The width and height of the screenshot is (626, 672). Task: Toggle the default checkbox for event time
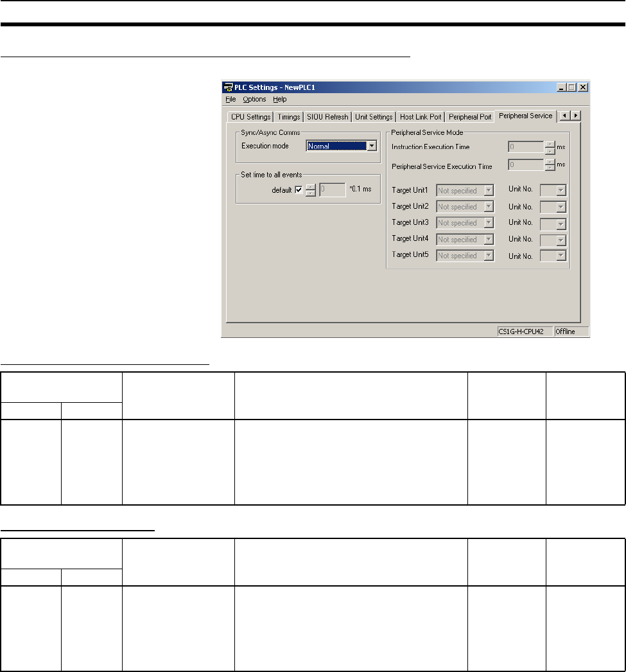[x=299, y=190]
